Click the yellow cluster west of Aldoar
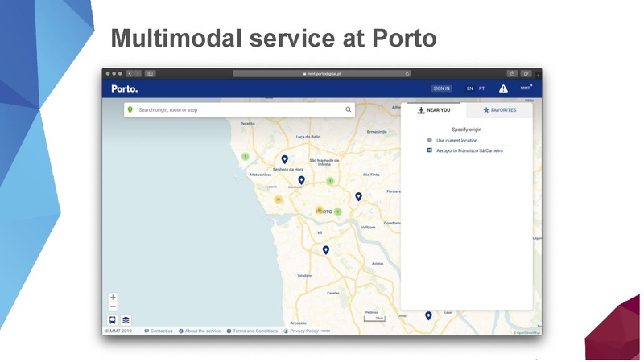This screenshot has height=362, width=644. 278,200
